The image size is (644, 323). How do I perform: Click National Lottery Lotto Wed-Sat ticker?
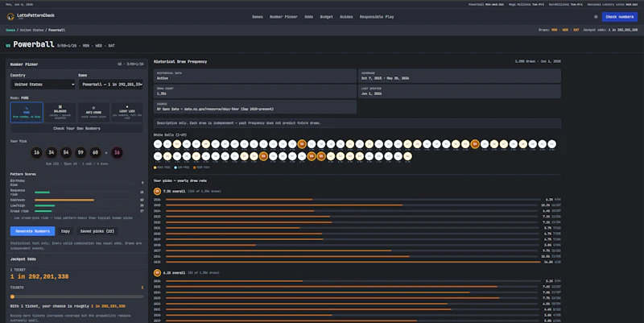pos(613,5)
